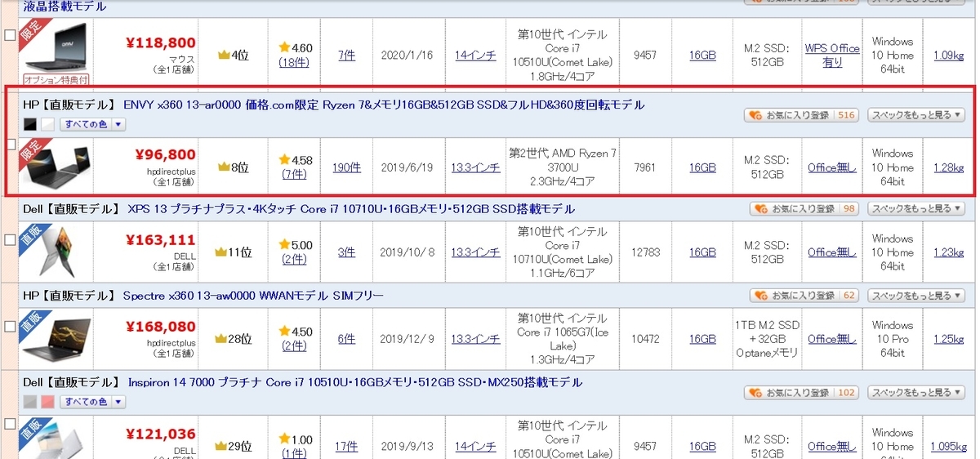Click the 2019/12/9 date cell
Viewport: 980px width, 459px height.
pos(408,338)
